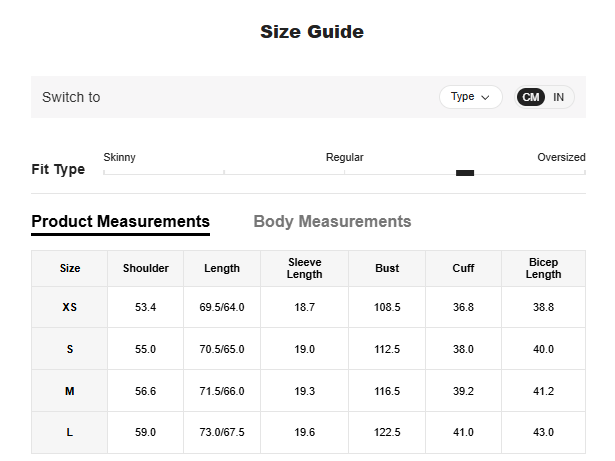The width and height of the screenshot is (615, 461).
Task: Click the Bicep Length column header
Action: click(x=544, y=268)
